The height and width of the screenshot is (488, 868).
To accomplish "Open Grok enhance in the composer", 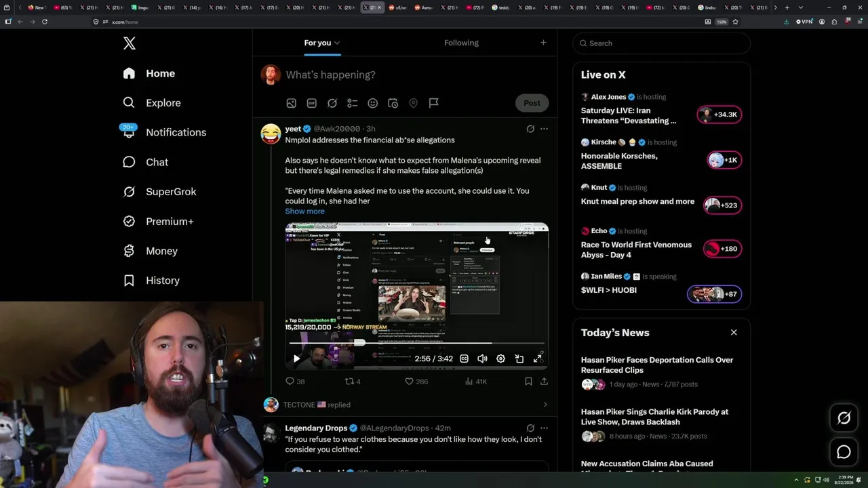I will pyautogui.click(x=332, y=103).
